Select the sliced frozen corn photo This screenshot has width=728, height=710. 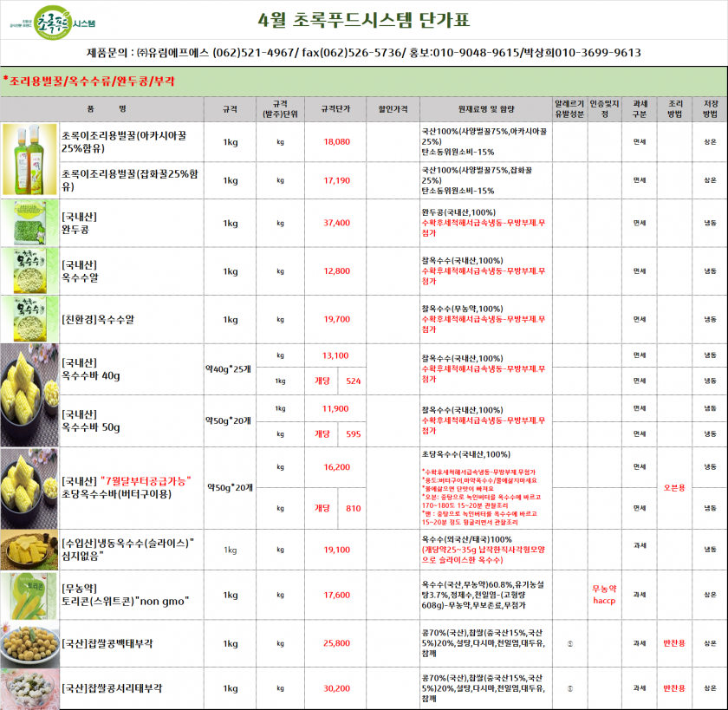[29, 550]
